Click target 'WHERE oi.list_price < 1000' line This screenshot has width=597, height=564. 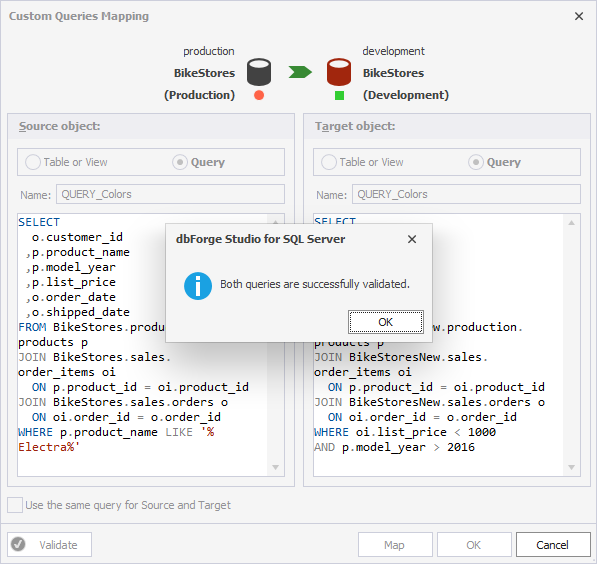[x=405, y=432]
